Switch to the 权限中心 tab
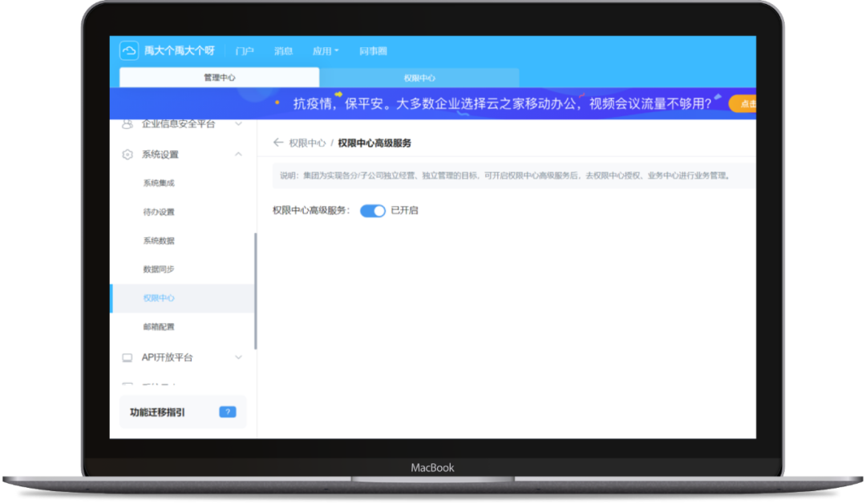The width and height of the screenshot is (866, 504). pyautogui.click(x=419, y=78)
